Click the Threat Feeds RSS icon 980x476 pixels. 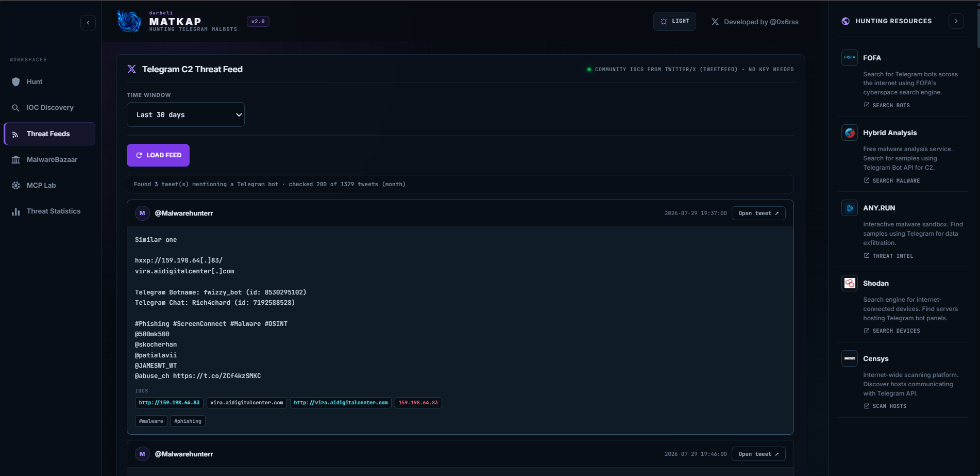pos(16,134)
